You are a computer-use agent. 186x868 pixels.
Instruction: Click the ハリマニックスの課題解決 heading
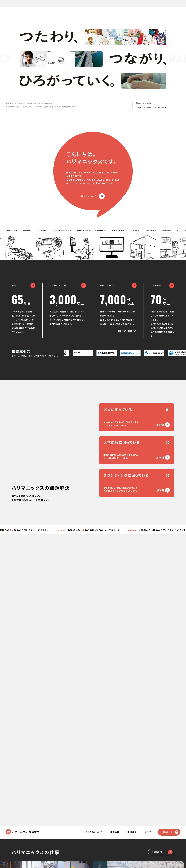[x=41, y=488]
